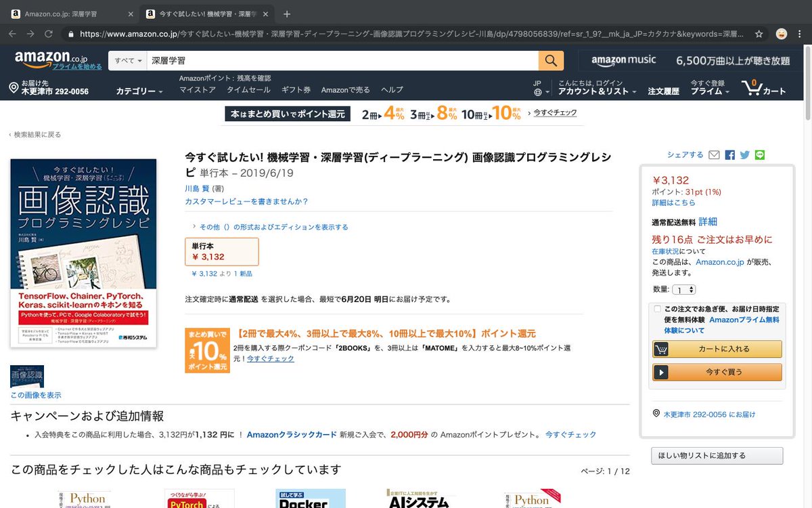The width and height of the screenshot is (812, 508).
Task: Open ギフト券 in navigation
Action: pos(296,89)
